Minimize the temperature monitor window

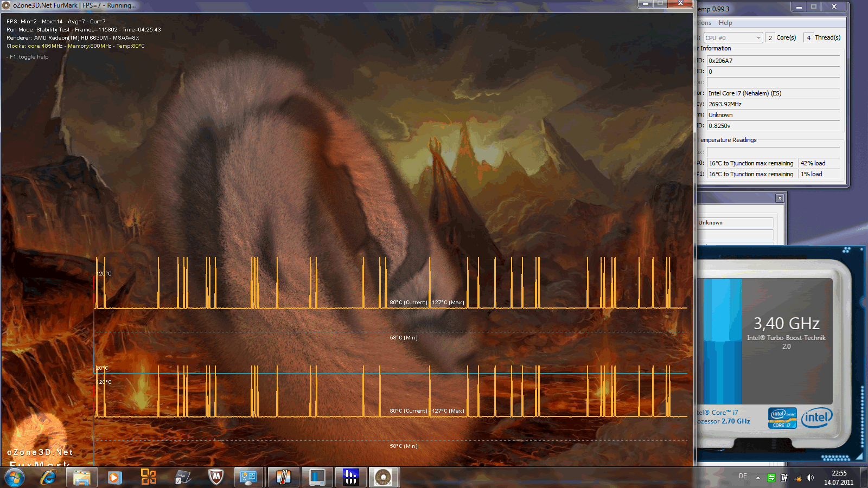[799, 7]
